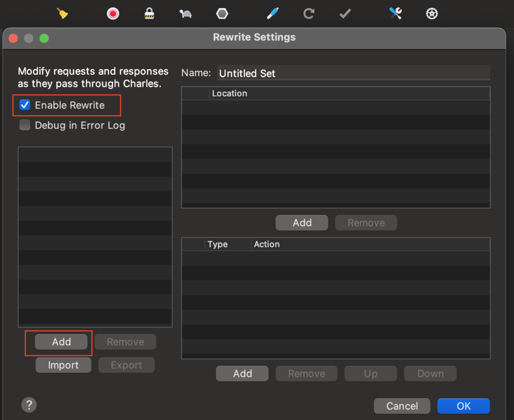Image resolution: width=514 pixels, height=420 pixels.
Task: Click the Validate checkmark icon
Action: [345, 14]
